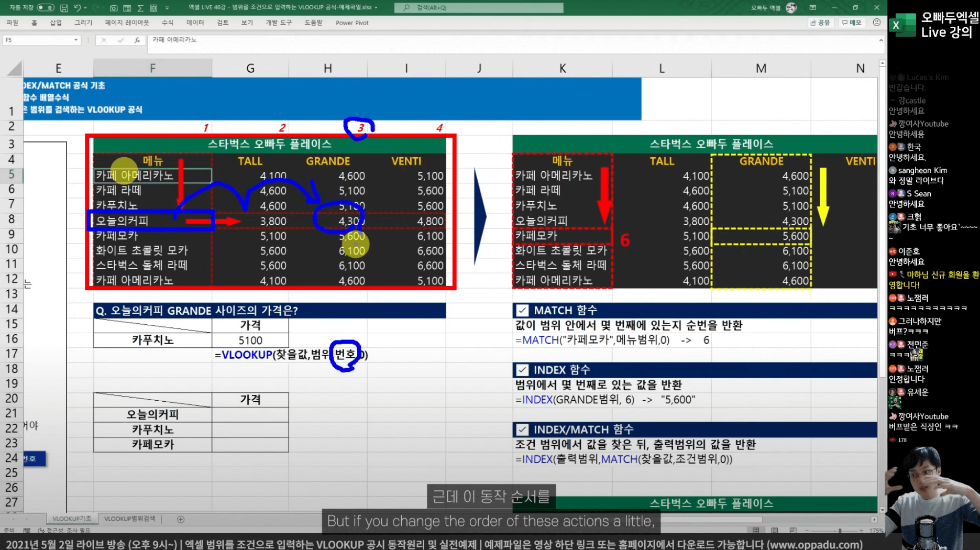Open the 페이지 레이아웃 ribbon tab

(x=127, y=23)
